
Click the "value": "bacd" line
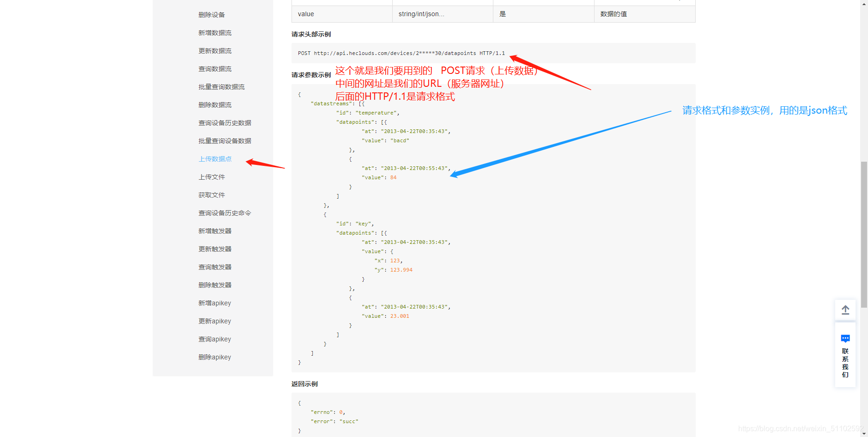coord(385,140)
